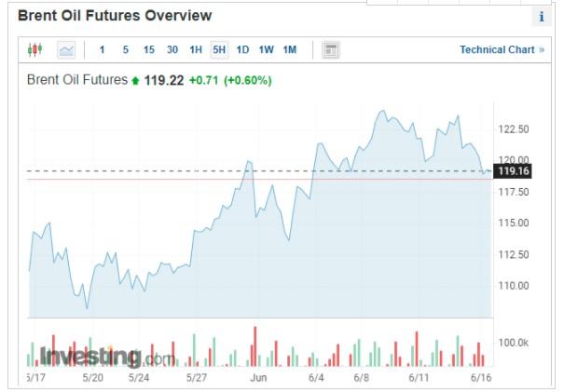Click the 6/4 date marker on the axis

316,378
